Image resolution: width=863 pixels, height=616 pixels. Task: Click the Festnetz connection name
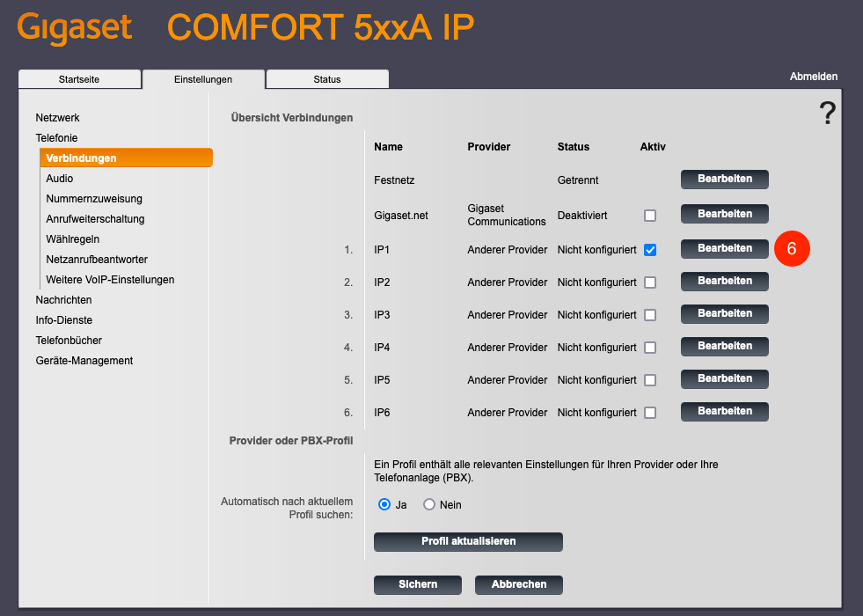[x=394, y=180]
